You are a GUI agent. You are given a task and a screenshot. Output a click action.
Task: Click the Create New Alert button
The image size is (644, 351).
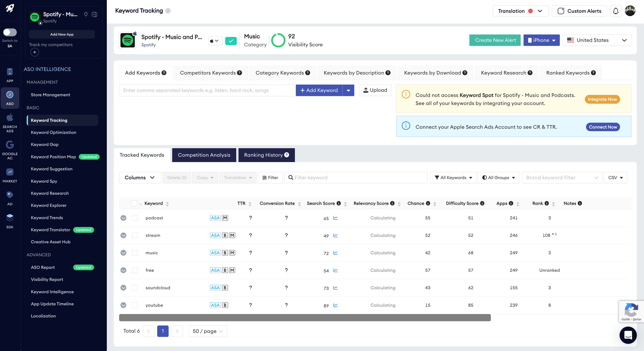(495, 40)
